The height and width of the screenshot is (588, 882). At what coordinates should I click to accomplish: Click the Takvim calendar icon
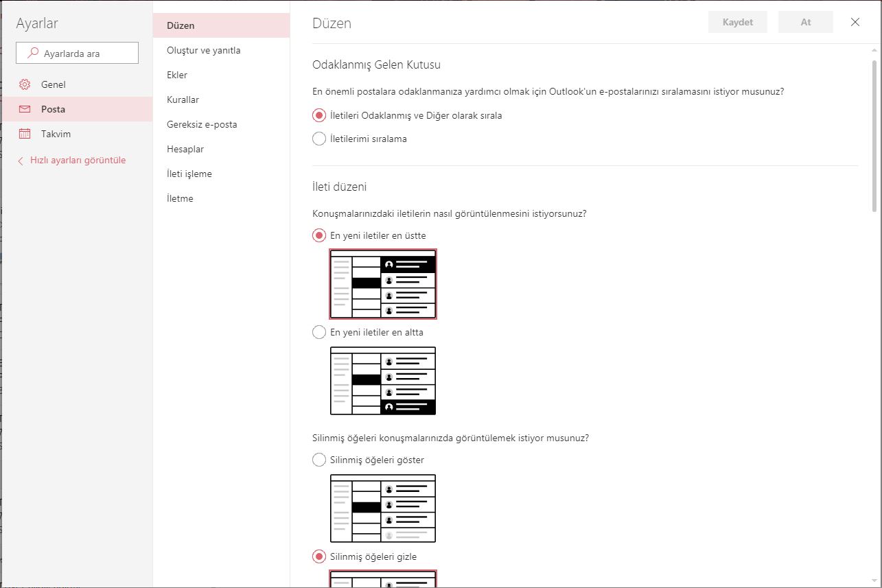tap(25, 134)
